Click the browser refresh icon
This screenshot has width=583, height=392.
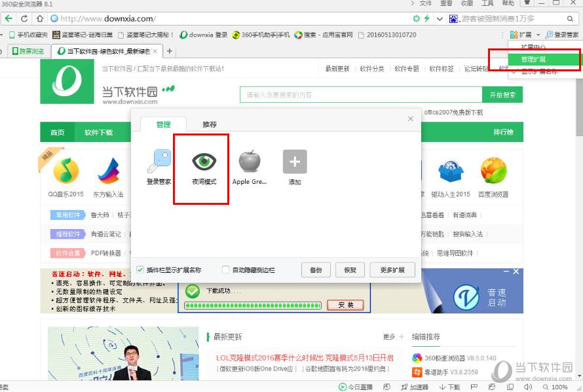[x=25, y=20]
